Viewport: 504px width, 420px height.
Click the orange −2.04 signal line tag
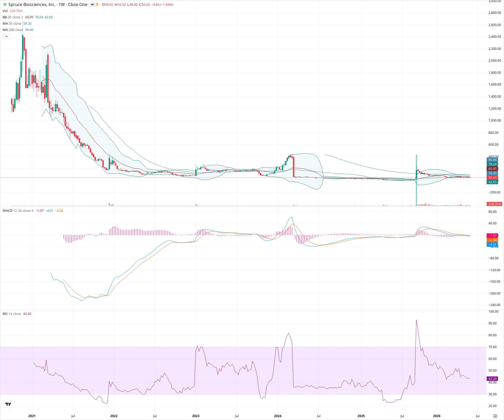point(492,240)
